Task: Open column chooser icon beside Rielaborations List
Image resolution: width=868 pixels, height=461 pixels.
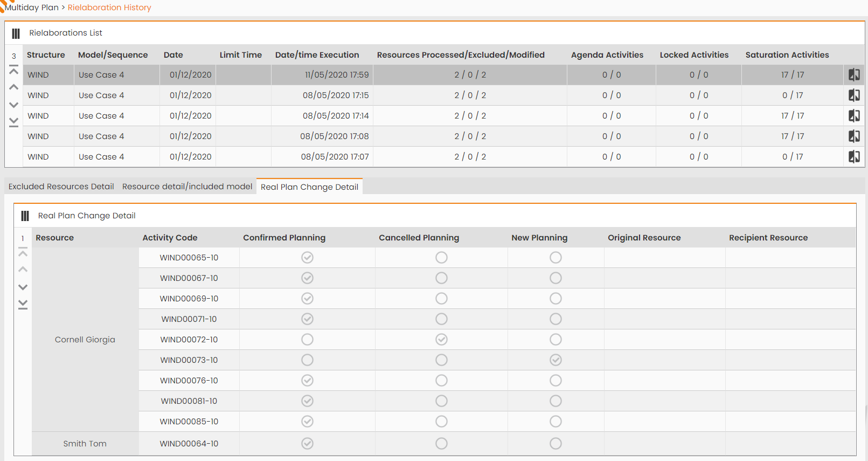Action: pos(16,33)
